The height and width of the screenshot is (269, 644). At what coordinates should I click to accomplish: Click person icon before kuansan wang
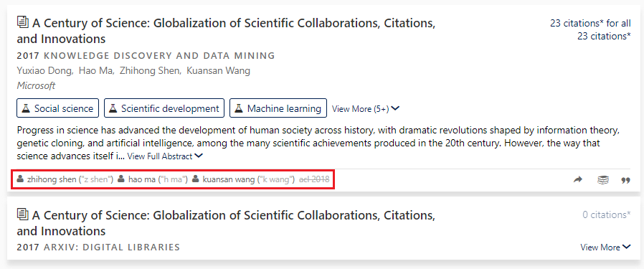click(196, 179)
